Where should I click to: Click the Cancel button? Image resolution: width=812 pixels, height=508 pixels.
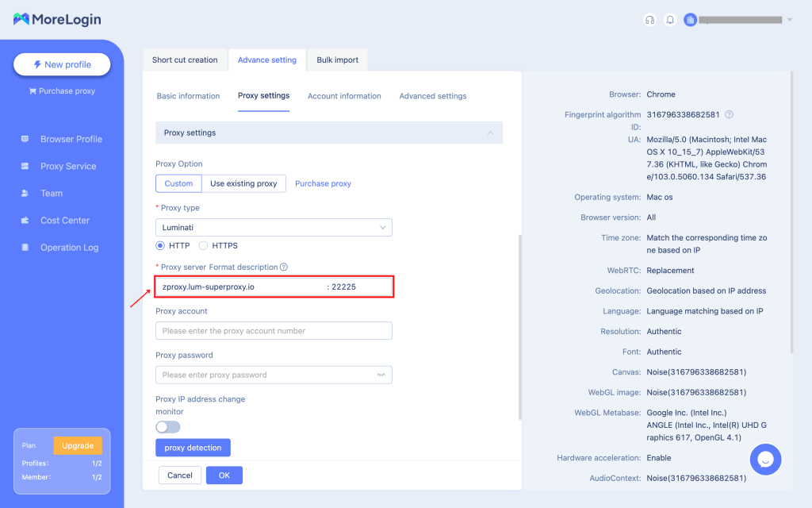180,475
